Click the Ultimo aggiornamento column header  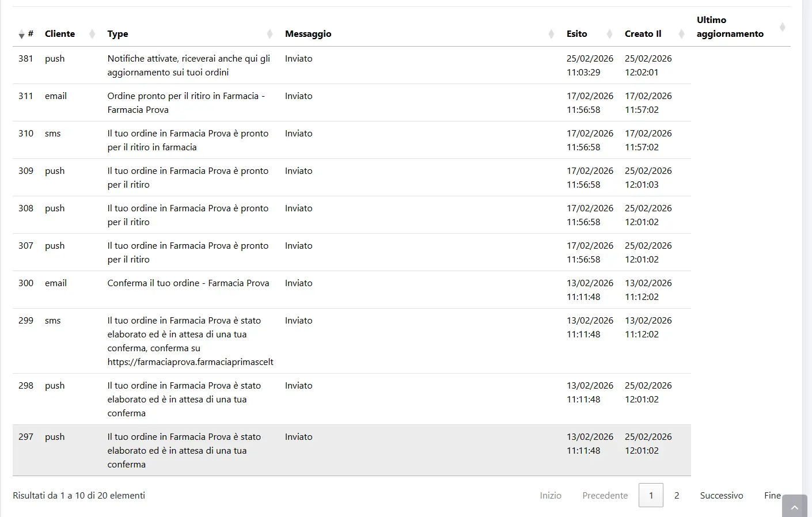730,27
